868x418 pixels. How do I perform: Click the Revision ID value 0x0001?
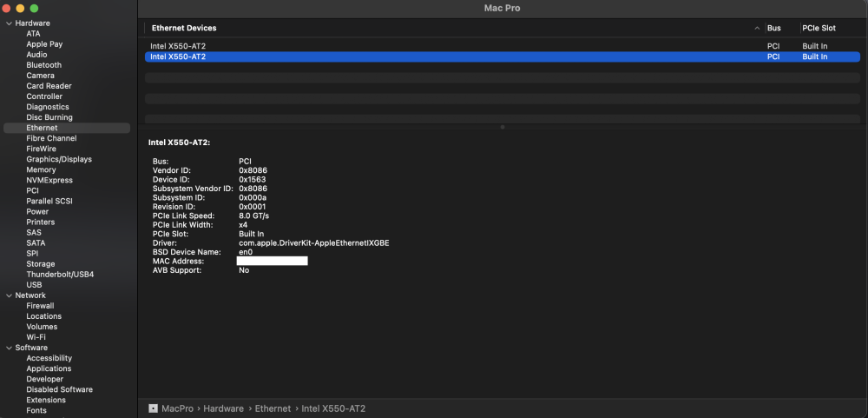(x=253, y=207)
